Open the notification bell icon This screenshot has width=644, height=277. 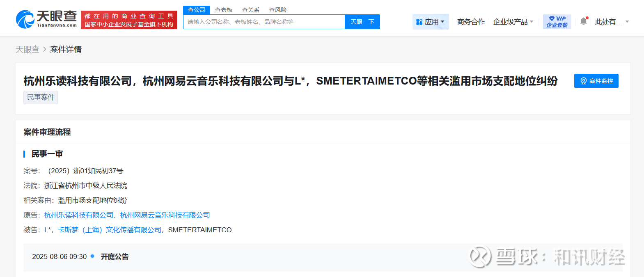(x=584, y=21)
